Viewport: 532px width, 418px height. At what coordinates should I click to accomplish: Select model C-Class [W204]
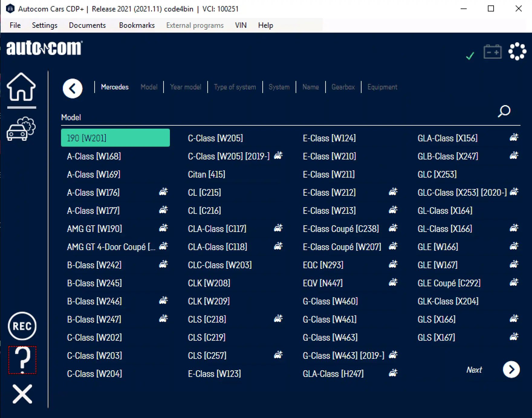click(95, 374)
